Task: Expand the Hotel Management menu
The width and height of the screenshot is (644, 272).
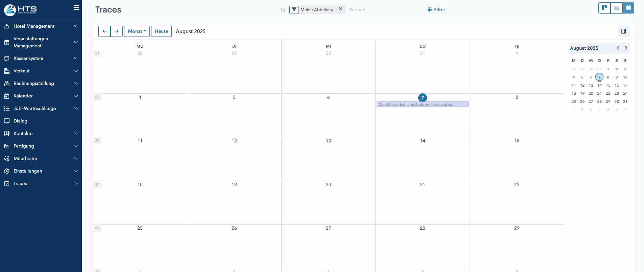Action: tap(41, 26)
